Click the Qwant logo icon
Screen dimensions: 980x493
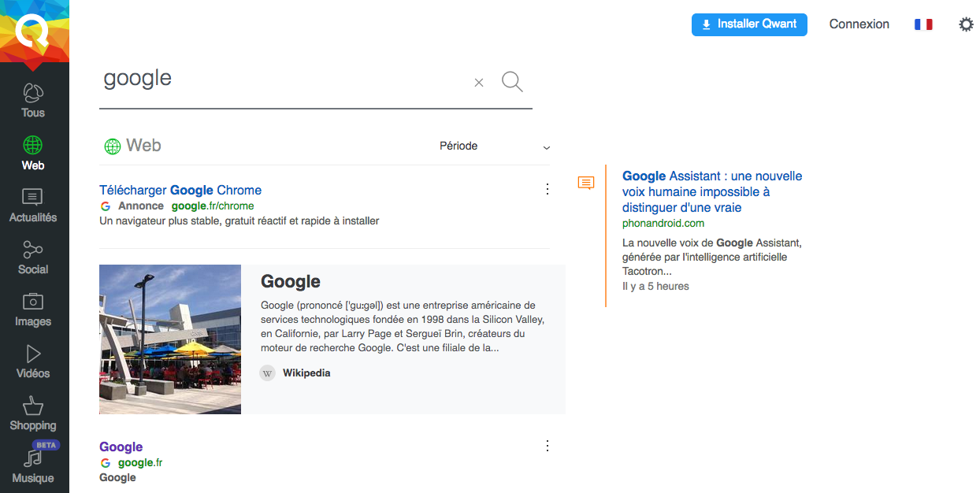[x=34, y=32]
